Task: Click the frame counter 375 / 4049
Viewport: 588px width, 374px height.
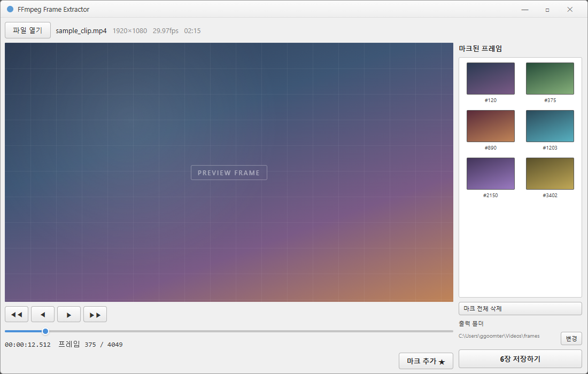Action: [104, 345]
